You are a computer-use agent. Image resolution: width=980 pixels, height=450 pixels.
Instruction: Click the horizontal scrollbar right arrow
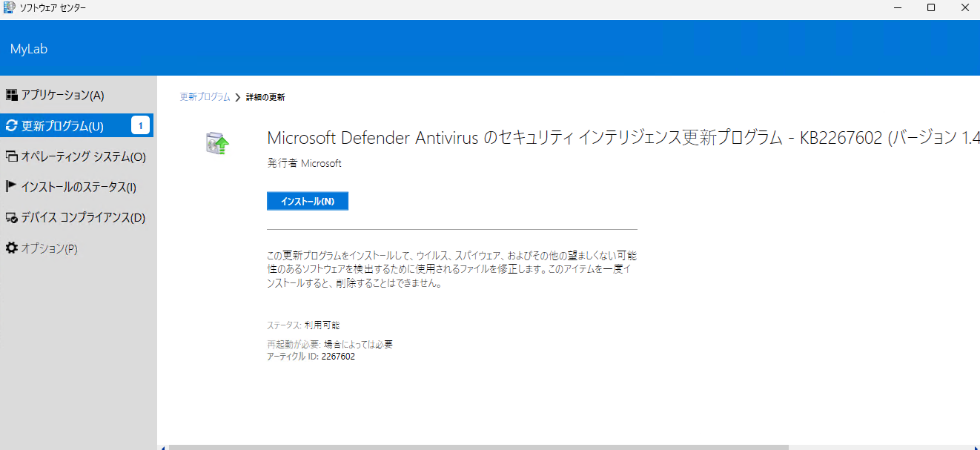pyautogui.click(x=975, y=447)
